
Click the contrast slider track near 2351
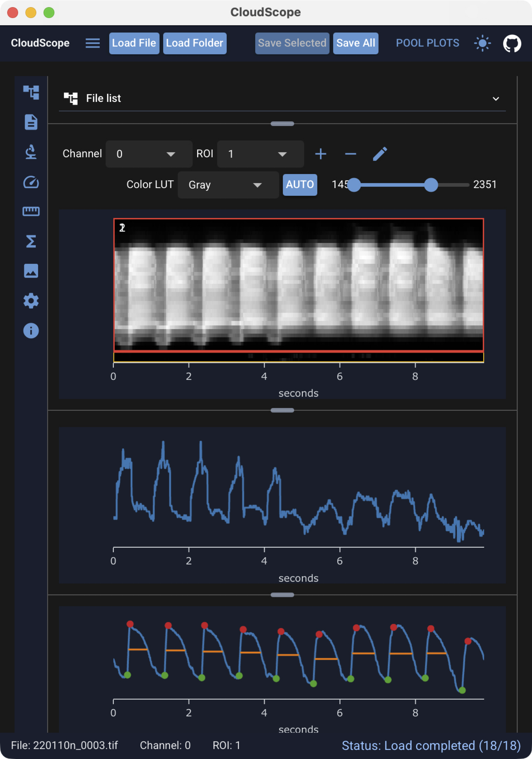click(453, 185)
